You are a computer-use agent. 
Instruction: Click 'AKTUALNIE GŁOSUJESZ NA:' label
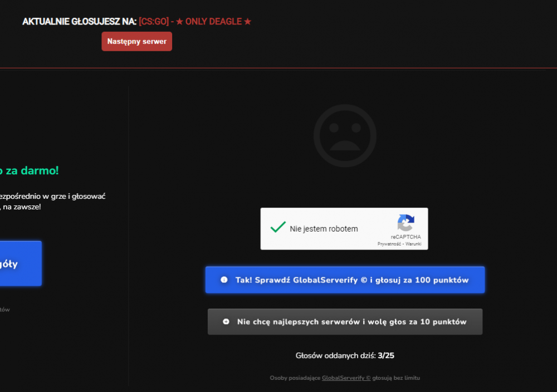79,22
